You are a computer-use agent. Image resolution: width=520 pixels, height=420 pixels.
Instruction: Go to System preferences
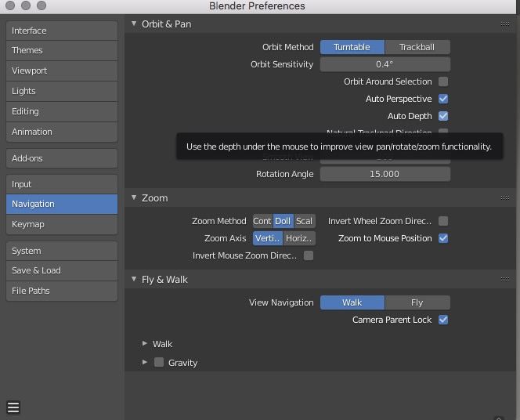coord(62,251)
